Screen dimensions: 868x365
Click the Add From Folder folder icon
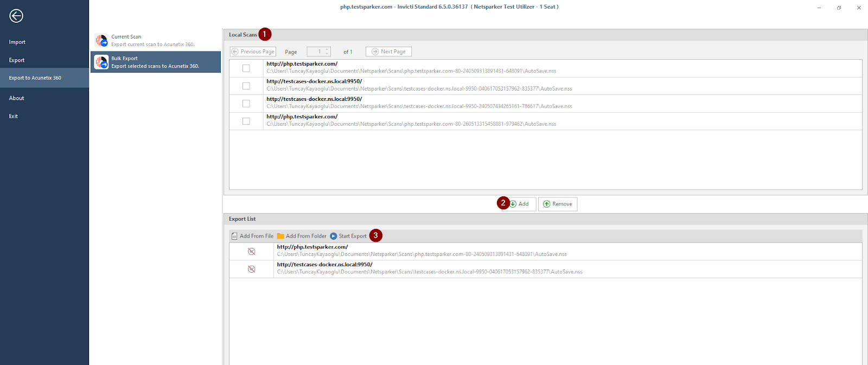(x=280, y=236)
